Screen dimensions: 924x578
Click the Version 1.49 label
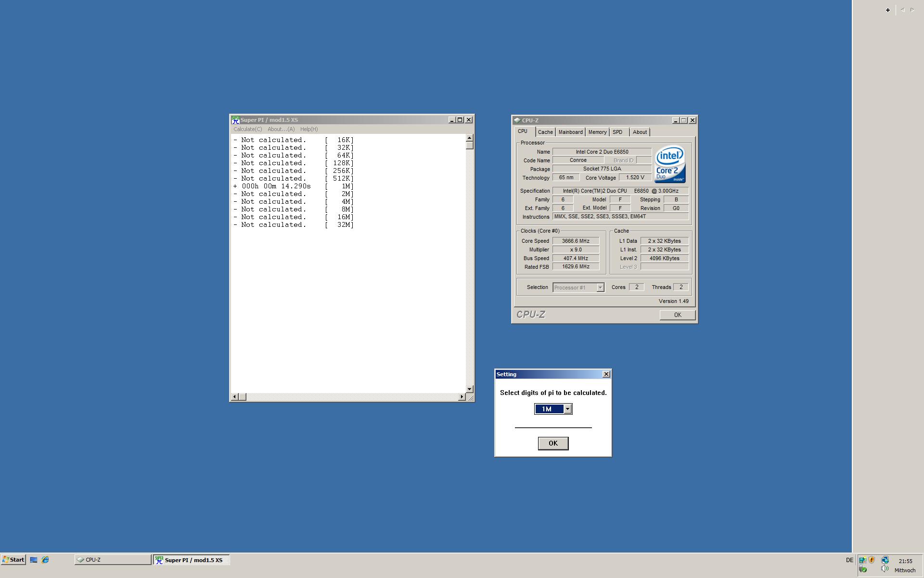pyautogui.click(x=673, y=301)
